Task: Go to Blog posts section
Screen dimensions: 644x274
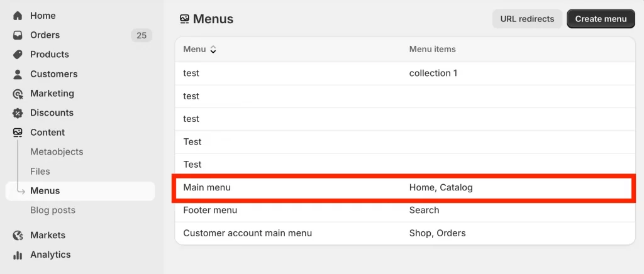Action: coord(53,211)
